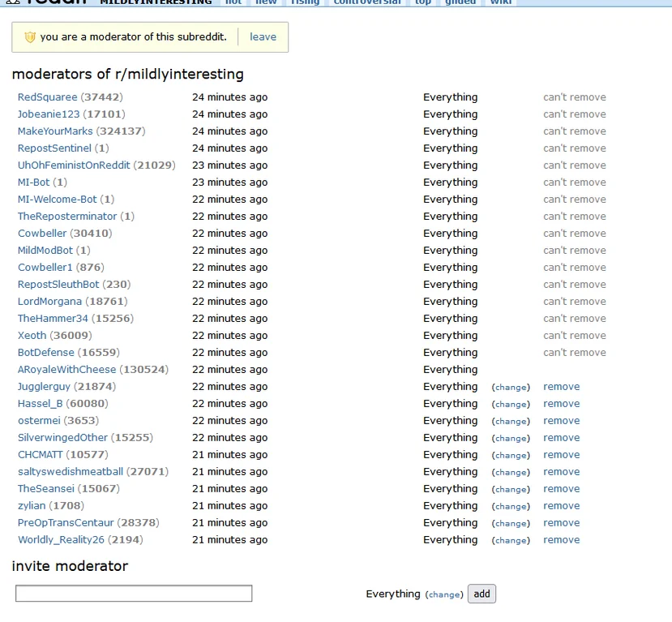Remove Worldly_Reality26 as moderator
The width and height of the screenshot is (672, 622).
pos(562,540)
